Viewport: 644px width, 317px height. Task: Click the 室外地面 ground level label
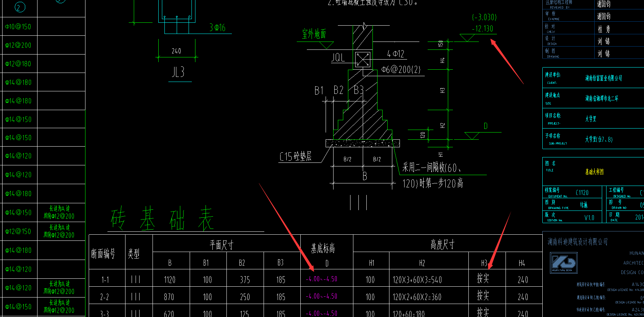click(x=314, y=34)
